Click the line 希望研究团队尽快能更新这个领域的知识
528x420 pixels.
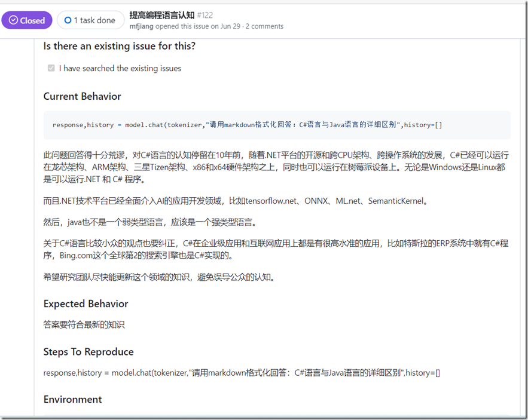click(159, 277)
